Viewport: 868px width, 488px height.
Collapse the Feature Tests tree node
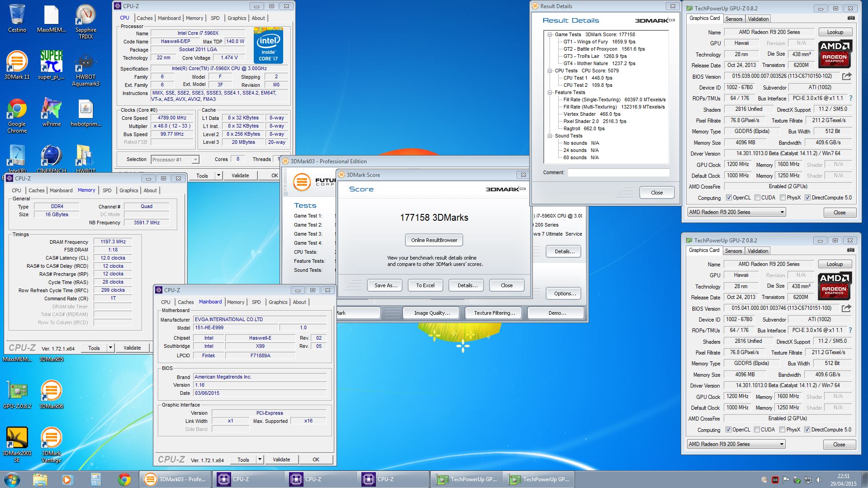[550, 92]
